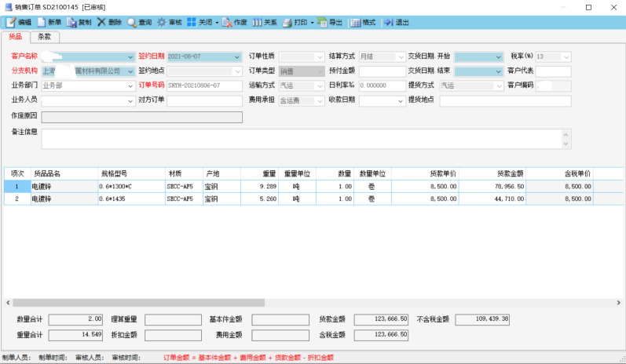Click the 打印 print icon
This screenshot has height=364, width=626.
(x=287, y=22)
